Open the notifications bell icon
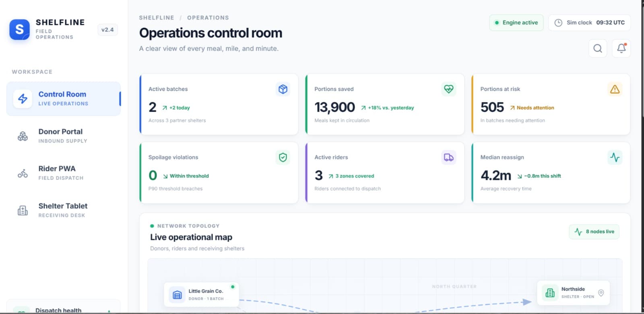 tap(621, 48)
